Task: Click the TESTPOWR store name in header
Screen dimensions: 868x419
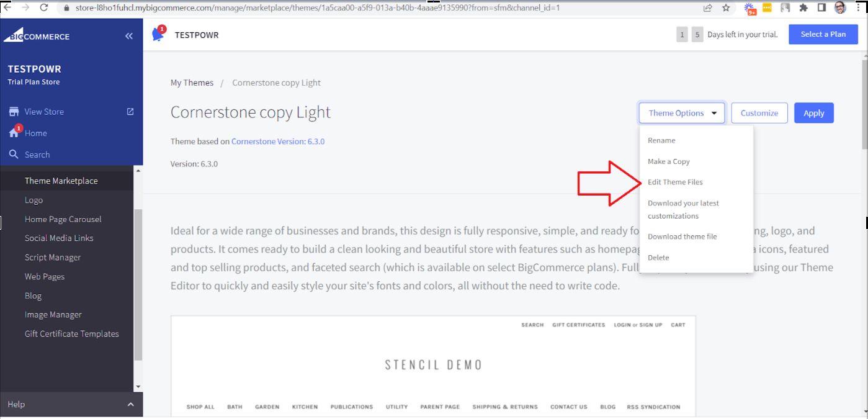Action: pyautogui.click(x=197, y=35)
